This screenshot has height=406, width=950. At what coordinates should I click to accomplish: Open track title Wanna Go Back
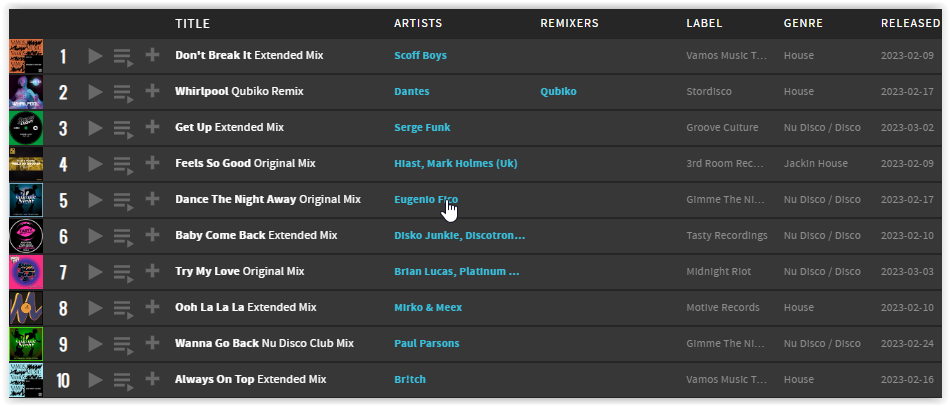click(217, 344)
